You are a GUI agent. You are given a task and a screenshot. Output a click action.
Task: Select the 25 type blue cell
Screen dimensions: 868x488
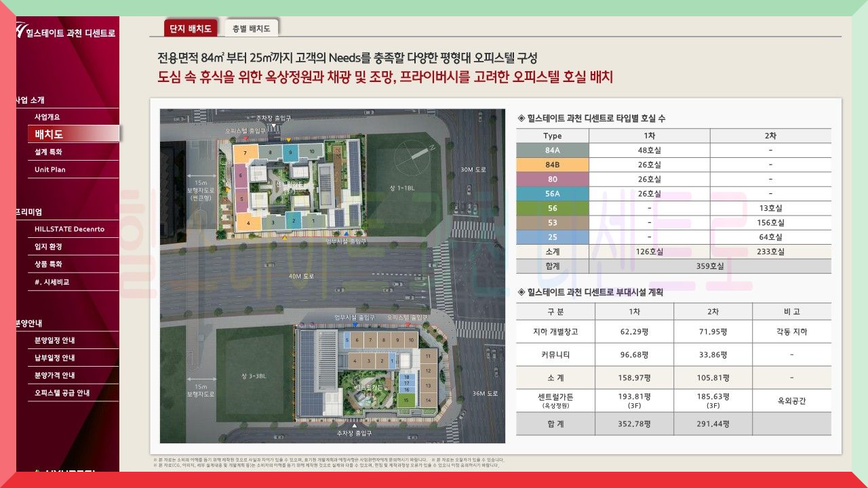[x=552, y=237]
